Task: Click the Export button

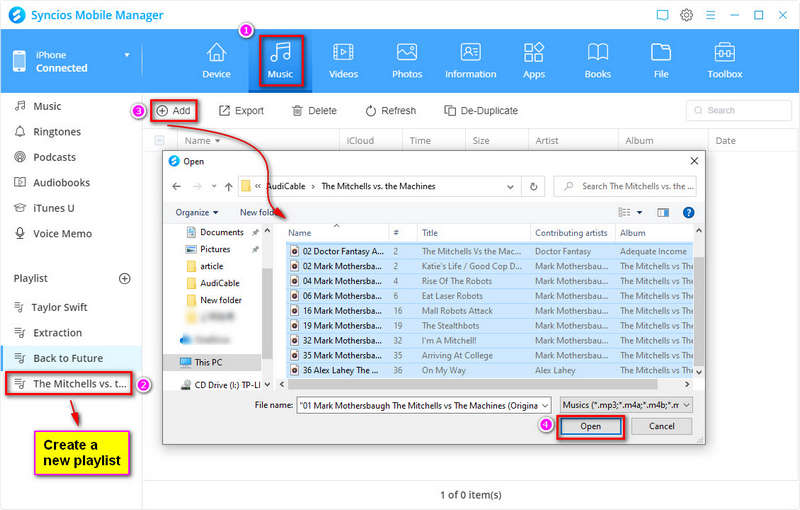Action: (x=241, y=111)
